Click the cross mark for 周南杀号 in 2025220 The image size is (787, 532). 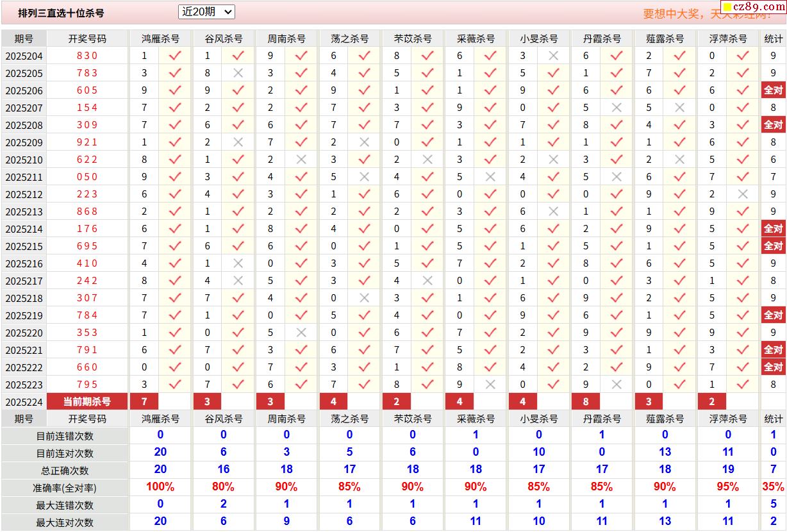[301, 333]
